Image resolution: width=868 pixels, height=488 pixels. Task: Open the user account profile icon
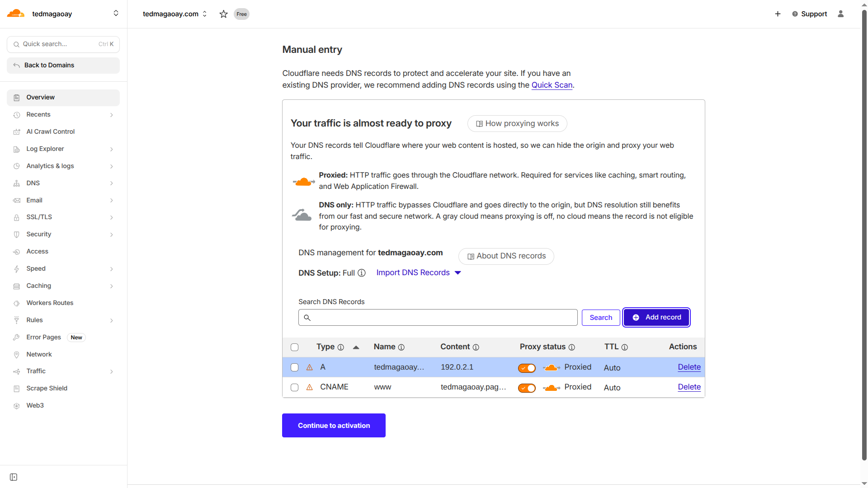840,14
